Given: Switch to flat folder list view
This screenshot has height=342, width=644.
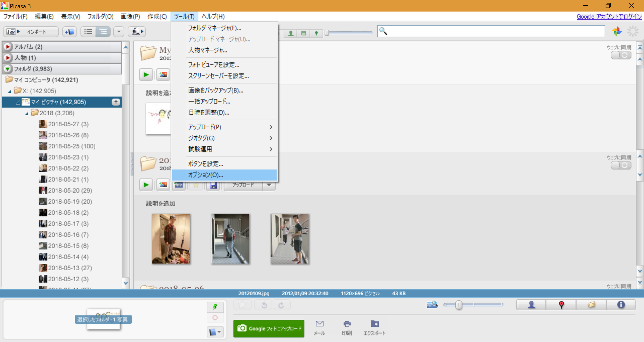Looking at the screenshot, I should [x=88, y=32].
